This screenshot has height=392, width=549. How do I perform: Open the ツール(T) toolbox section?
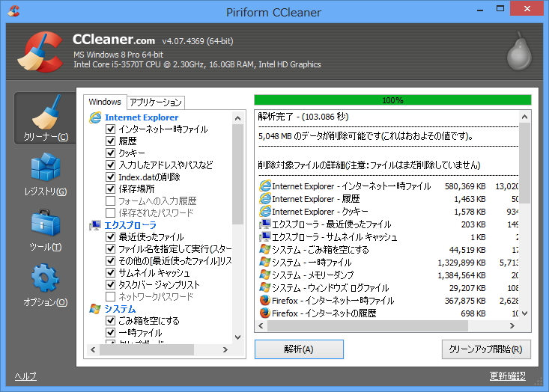pos(46,230)
